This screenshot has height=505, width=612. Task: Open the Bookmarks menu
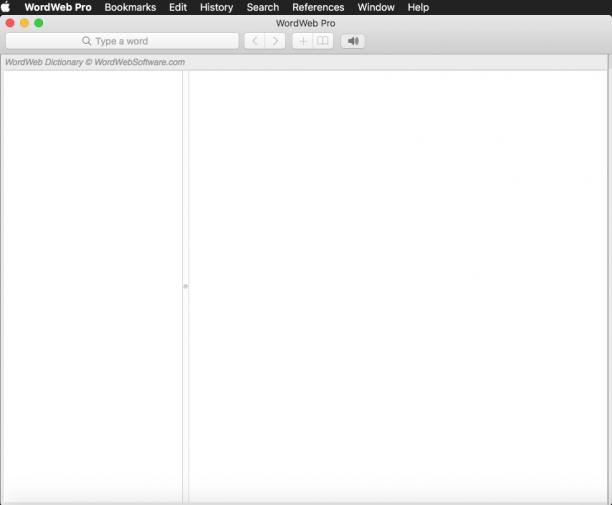(x=130, y=7)
